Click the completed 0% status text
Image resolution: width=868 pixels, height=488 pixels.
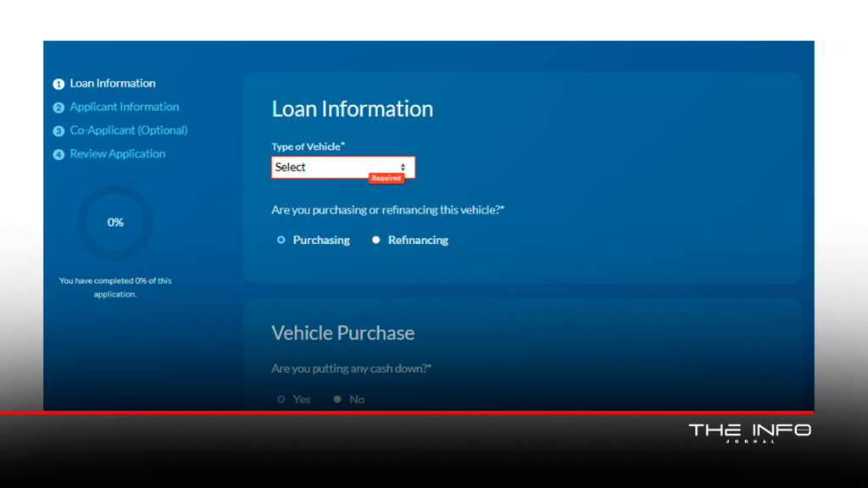click(115, 287)
